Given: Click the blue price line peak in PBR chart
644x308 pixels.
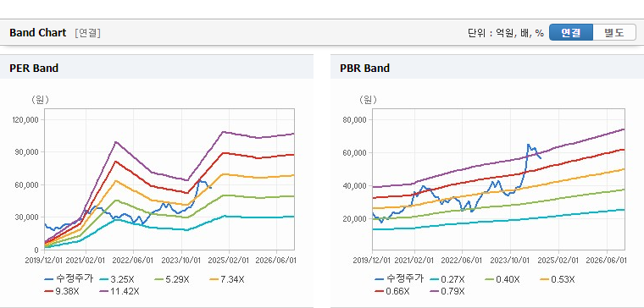Looking at the screenshot, I should click(x=528, y=145).
